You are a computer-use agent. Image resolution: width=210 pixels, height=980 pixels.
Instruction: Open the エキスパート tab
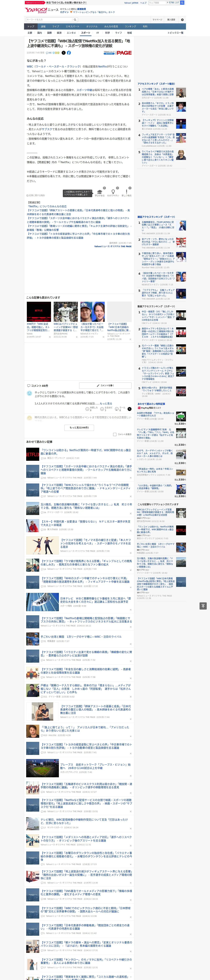coord(72,27)
